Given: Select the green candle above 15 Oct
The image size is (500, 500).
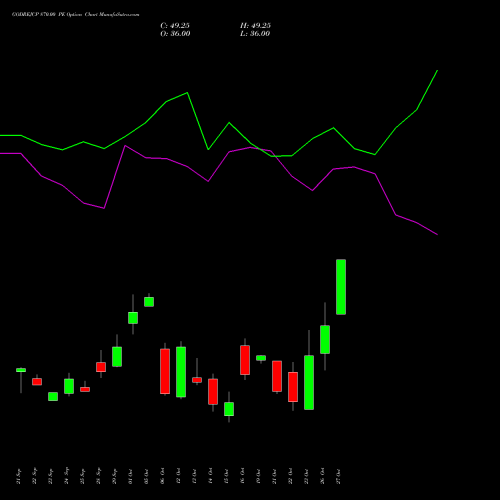Looking at the screenshot, I should pos(229,409).
